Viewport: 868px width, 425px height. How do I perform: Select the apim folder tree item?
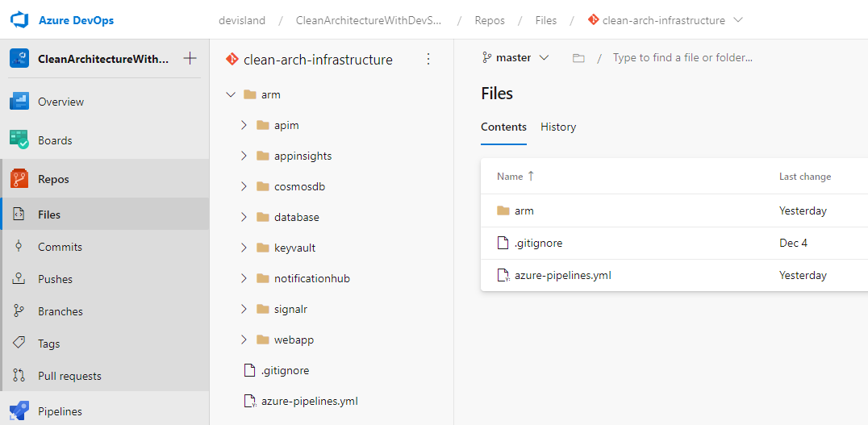coord(332,126)
